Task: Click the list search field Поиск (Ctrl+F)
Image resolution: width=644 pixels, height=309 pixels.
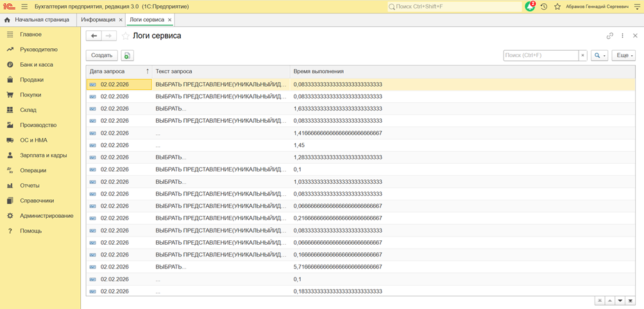Action: pos(540,56)
